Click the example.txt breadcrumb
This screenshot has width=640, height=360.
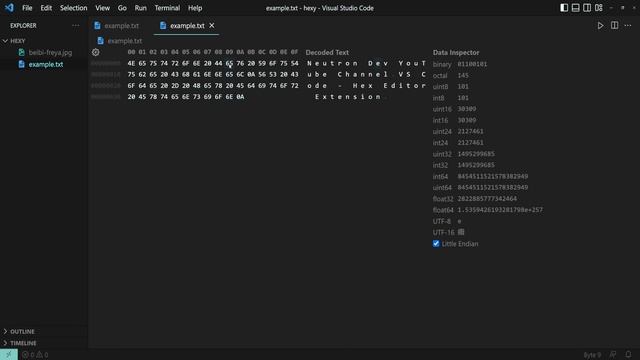click(124, 41)
